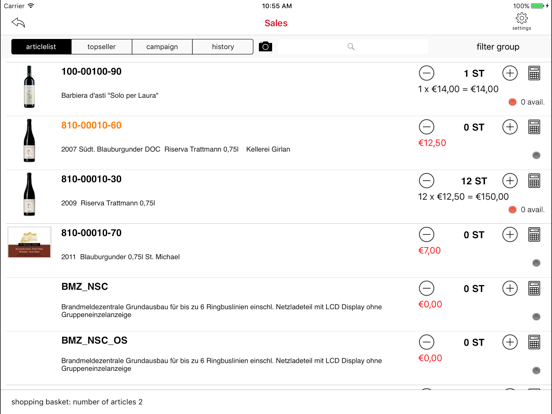Open calculator for BMZ_NSC_OS

pos(534,343)
